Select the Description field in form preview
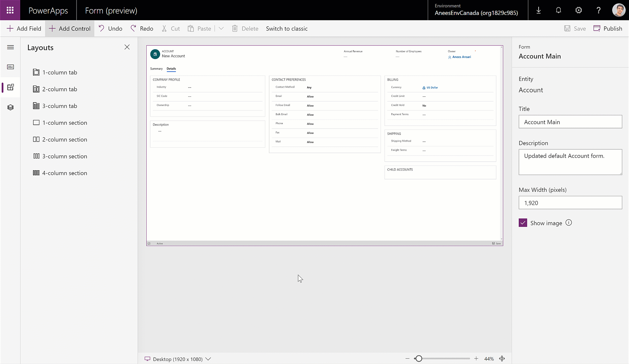This screenshot has height=364, width=629. tap(208, 134)
